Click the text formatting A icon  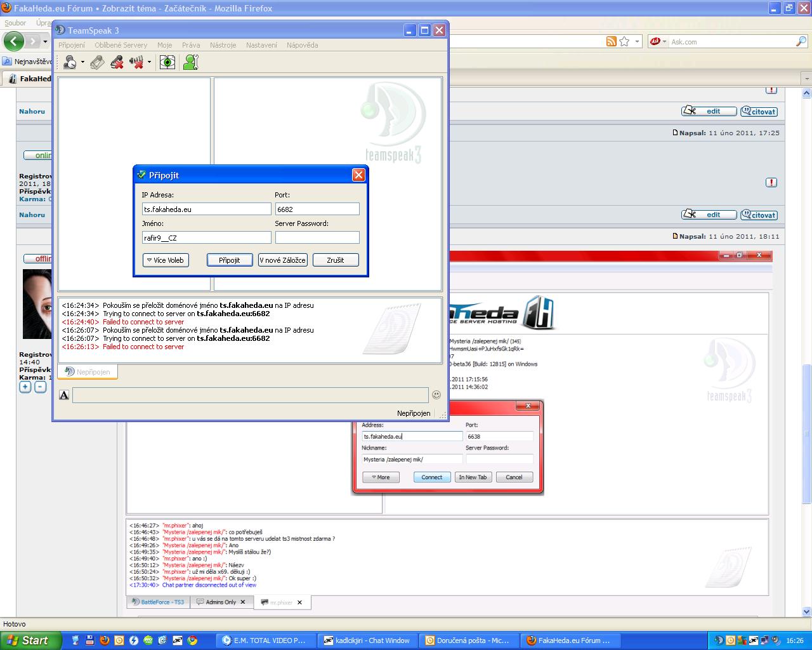click(x=64, y=395)
